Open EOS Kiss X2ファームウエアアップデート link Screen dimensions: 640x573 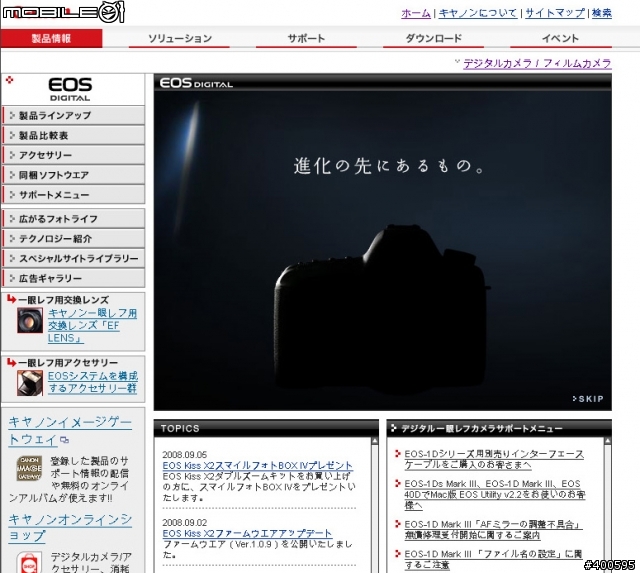[247, 533]
